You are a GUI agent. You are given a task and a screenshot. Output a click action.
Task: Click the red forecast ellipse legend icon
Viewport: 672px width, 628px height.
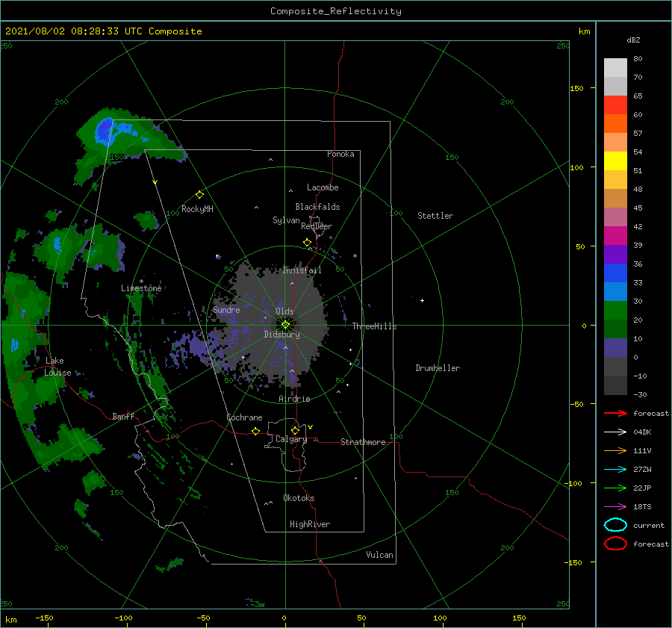pos(615,544)
